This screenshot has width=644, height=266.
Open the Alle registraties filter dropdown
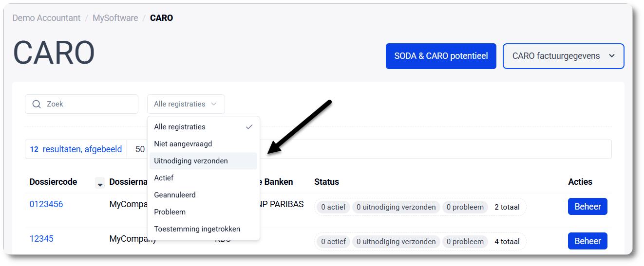coord(186,104)
